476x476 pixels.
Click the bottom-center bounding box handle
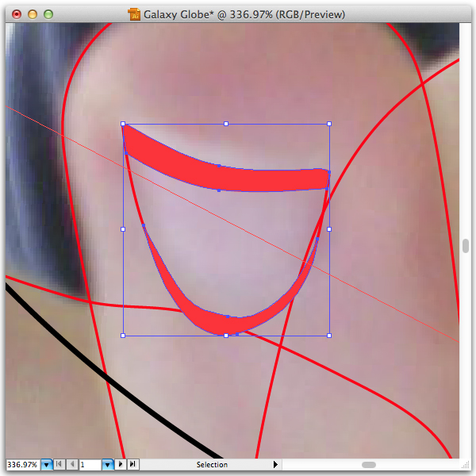pos(226,336)
